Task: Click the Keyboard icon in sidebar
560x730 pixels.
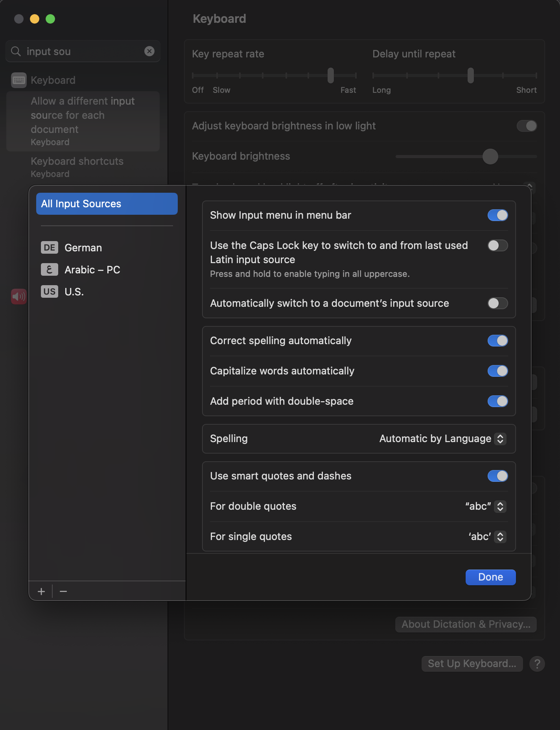Action: point(19,80)
